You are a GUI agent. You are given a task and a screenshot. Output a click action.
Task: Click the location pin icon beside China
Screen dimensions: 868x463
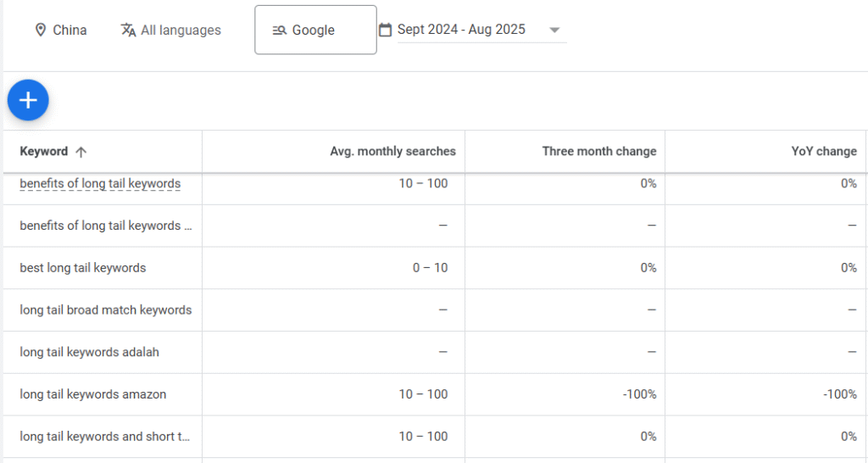click(x=40, y=31)
